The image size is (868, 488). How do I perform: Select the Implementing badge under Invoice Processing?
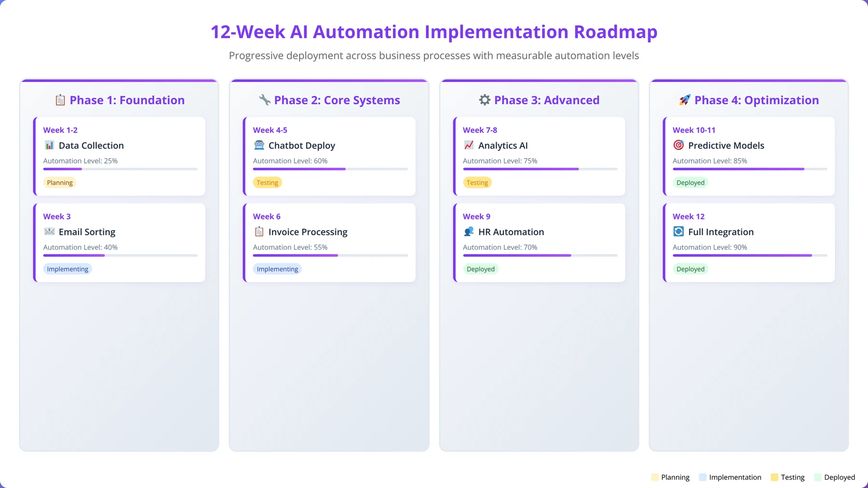(x=277, y=269)
